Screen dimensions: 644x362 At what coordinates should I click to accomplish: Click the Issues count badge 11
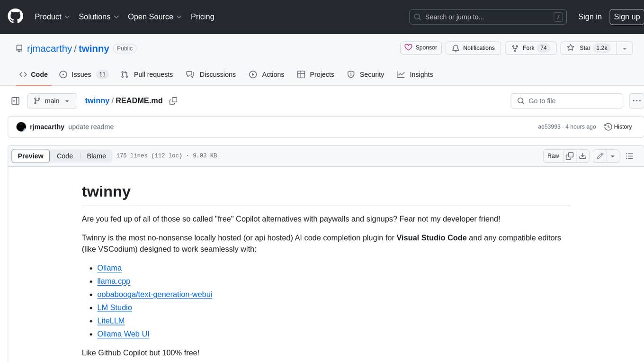pos(102,74)
